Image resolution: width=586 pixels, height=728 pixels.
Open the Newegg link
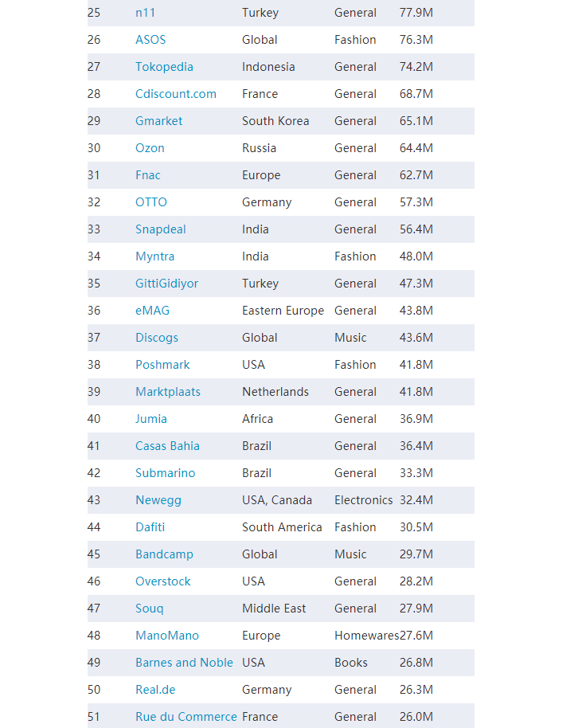pos(158,500)
